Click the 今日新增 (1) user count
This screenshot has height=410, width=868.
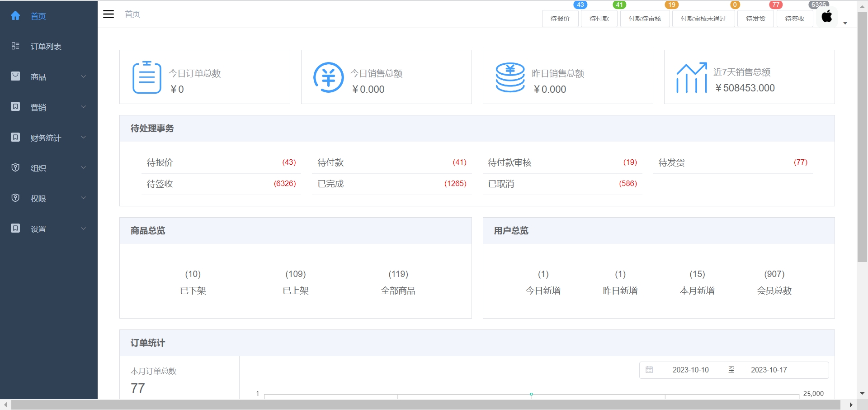[543, 282]
